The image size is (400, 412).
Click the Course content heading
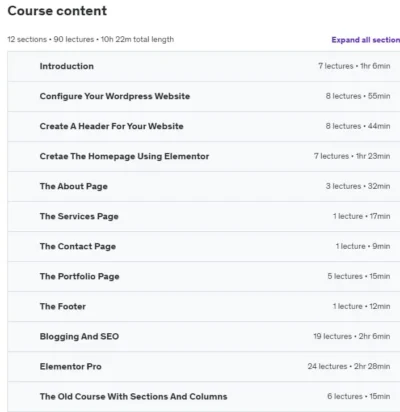57,11
